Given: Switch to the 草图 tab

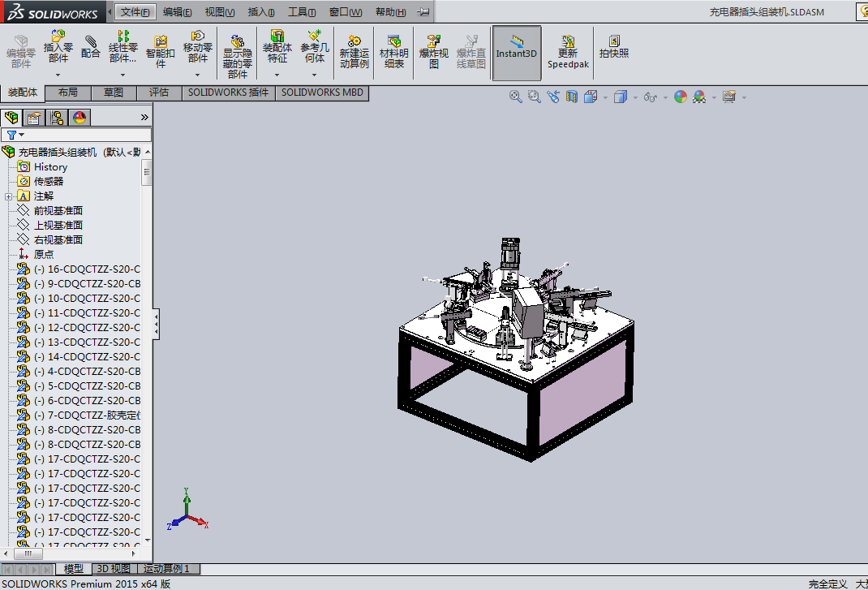Looking at the screenshot, I should pyautogui.click(x=114, y=93).
